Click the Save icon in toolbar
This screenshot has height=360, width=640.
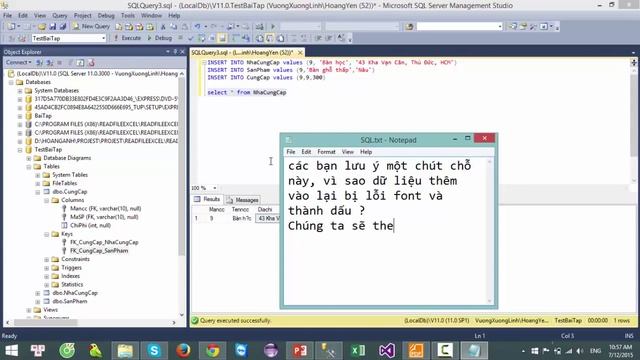point(53,27)
